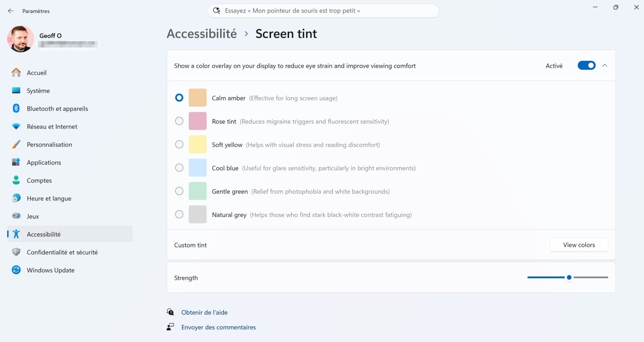
Task: Open the Jeux section
Action: [x=33, y=216]
